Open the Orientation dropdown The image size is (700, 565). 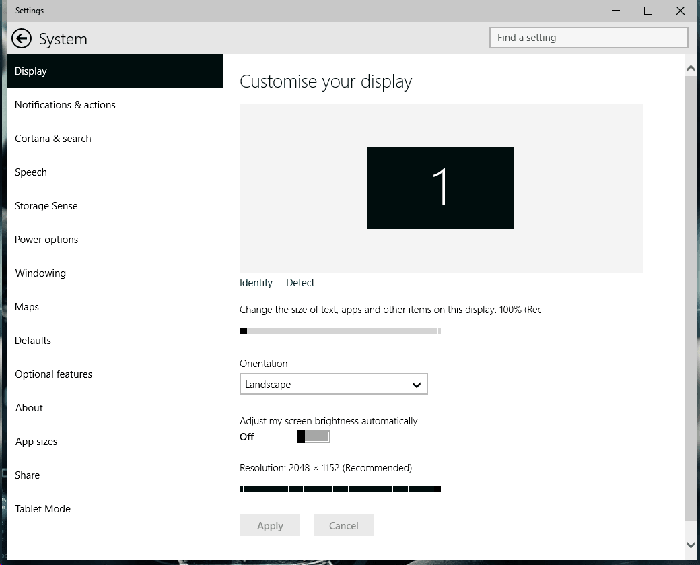point(333,384)
